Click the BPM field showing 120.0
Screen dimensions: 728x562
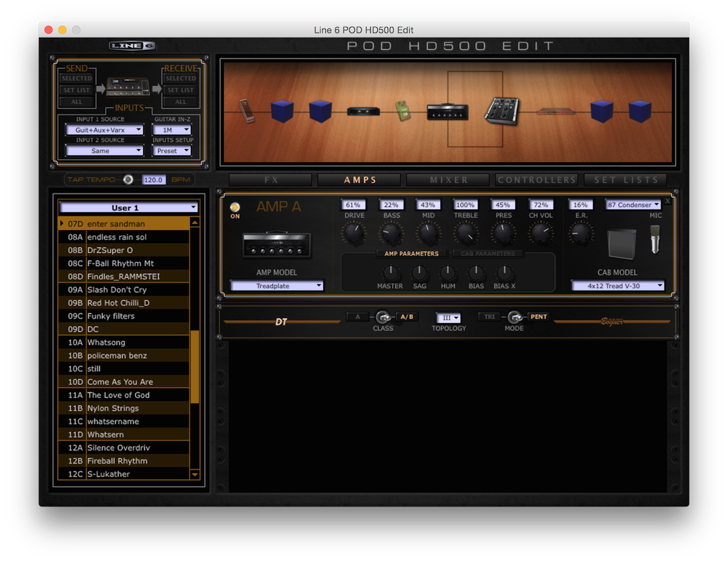click(154, 179)
